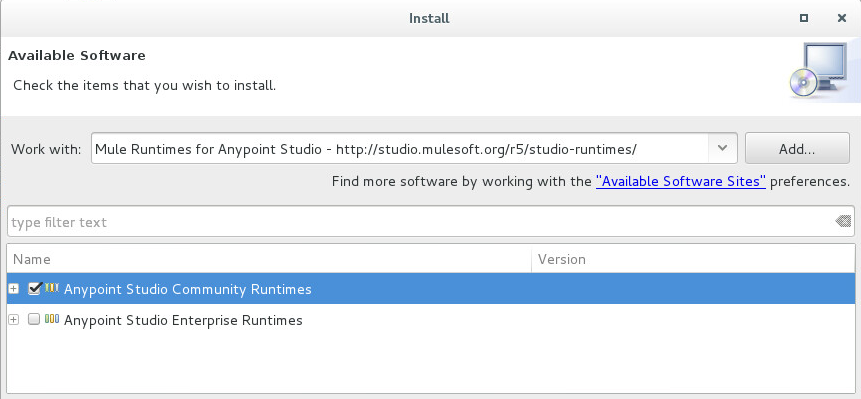Image resolution: width=861 pixels, height=399 pixels.
Task: Click 'Check the items that you wish to install.' text
Action: 144,86
